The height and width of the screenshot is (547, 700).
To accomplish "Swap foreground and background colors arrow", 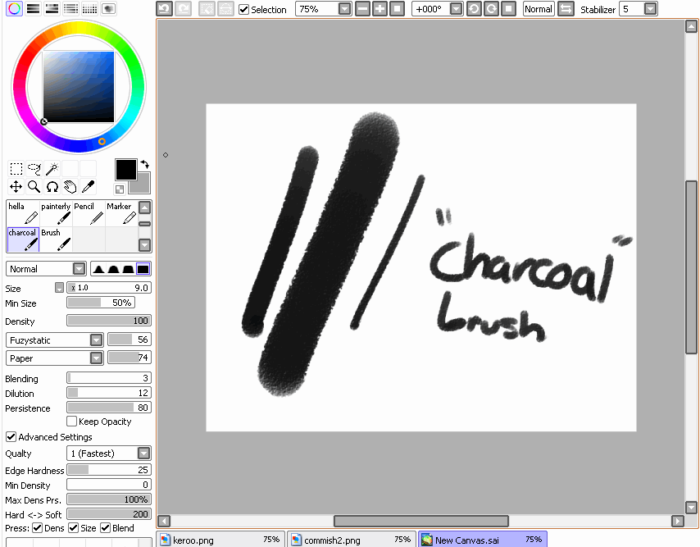I will (x=145, y=164).
